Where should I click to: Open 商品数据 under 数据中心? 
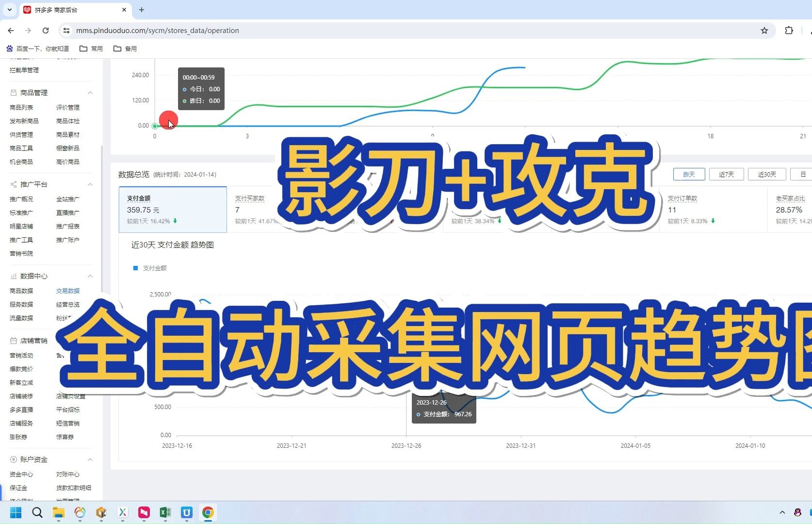coord(21,291)
